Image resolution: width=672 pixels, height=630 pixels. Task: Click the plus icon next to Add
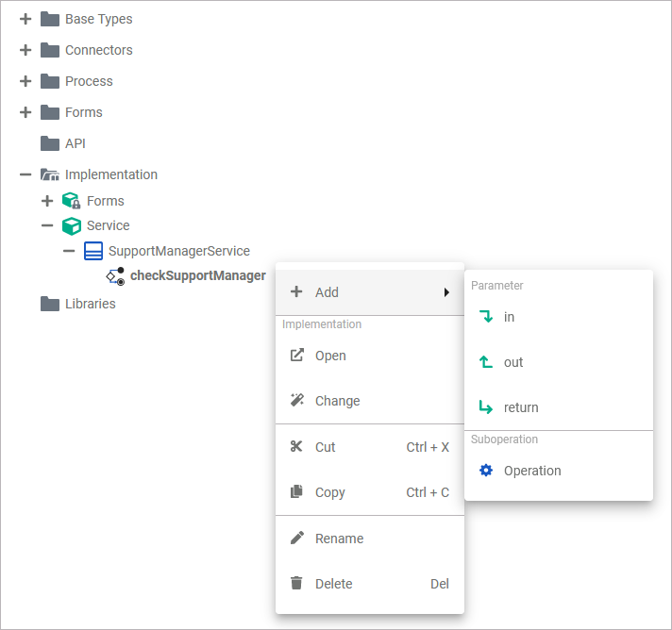(296, 291)
